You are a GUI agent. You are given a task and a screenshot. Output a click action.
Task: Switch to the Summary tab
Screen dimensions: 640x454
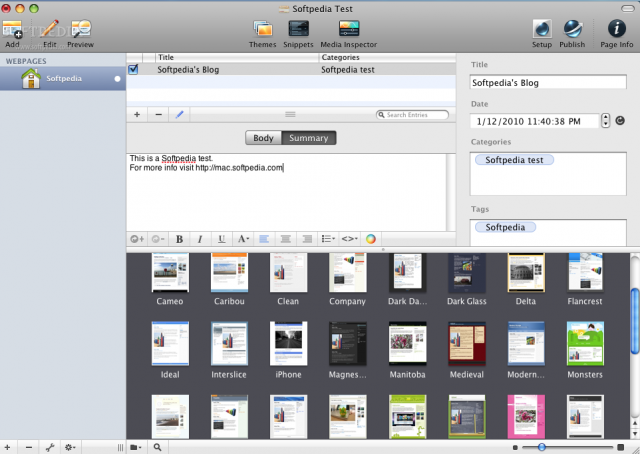[x=309, y=138]
